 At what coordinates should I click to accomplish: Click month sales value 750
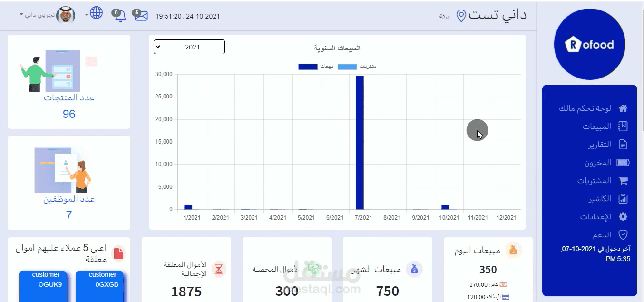tap(388, 291)
